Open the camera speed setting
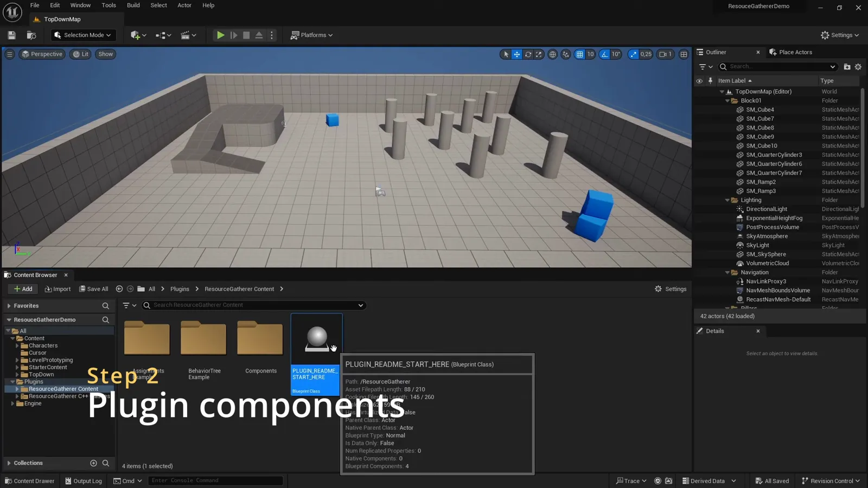 coord(666,54)
